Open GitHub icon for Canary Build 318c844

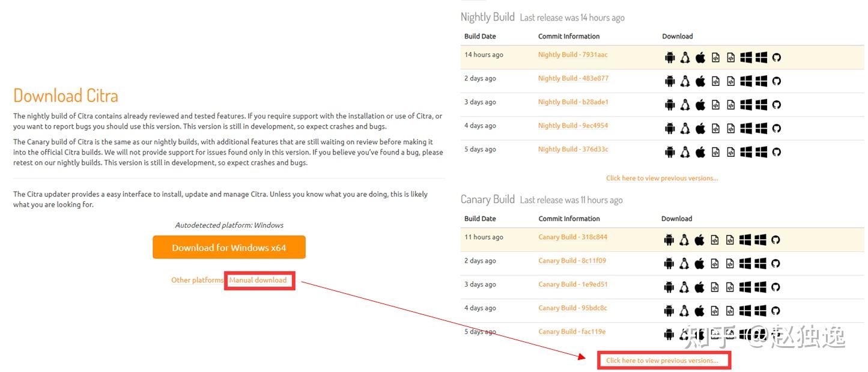(x=775, y=240)
